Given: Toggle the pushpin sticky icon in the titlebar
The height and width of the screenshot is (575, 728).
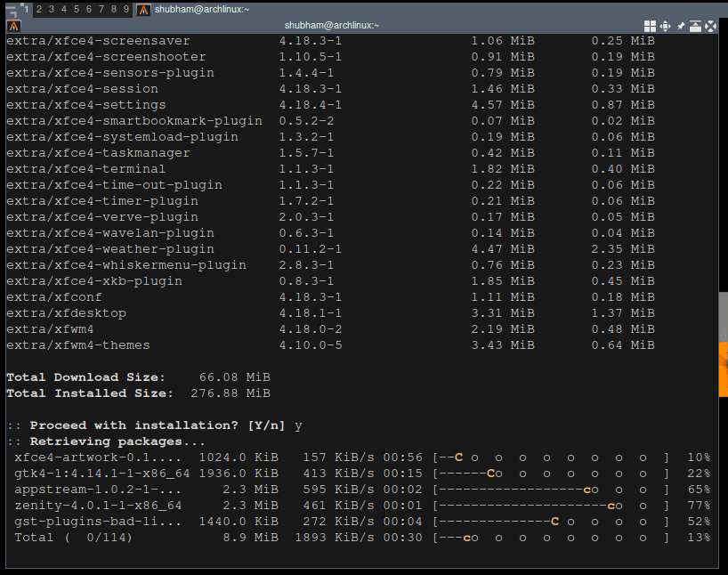Looking at the screenshot, I should (x=681, y=26).
